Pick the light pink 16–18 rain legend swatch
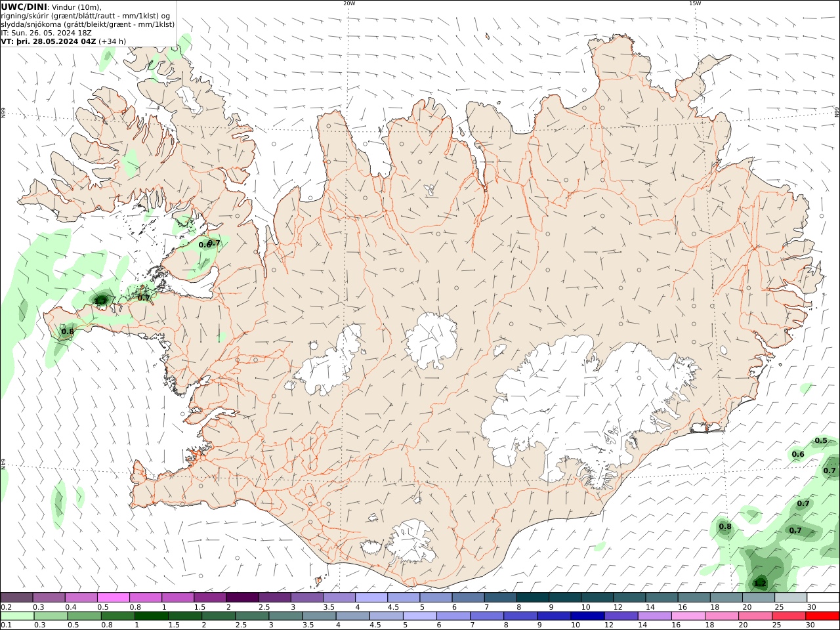 pyautogui.click(x=688, y=616)
